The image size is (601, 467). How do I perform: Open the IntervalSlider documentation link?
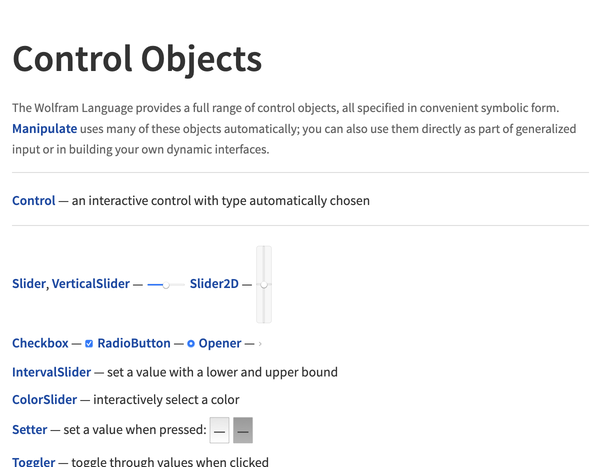51,372
